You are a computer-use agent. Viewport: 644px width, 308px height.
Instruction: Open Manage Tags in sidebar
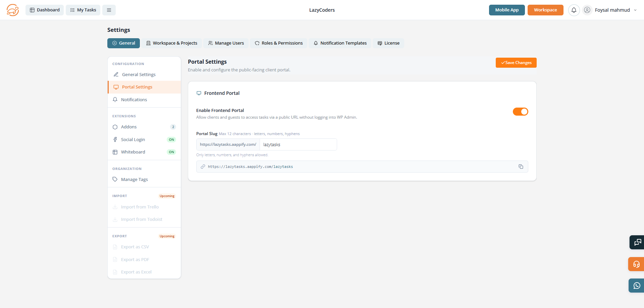click(x=134, y=180)
